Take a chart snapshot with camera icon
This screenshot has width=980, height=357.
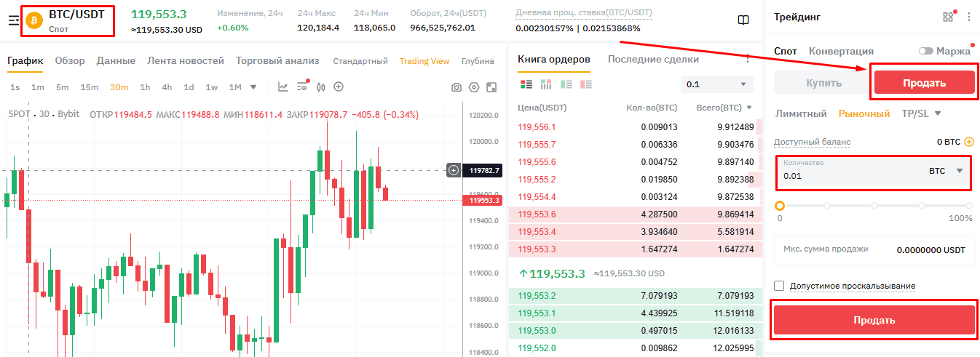pyautogui.click(x=457, y=87)
